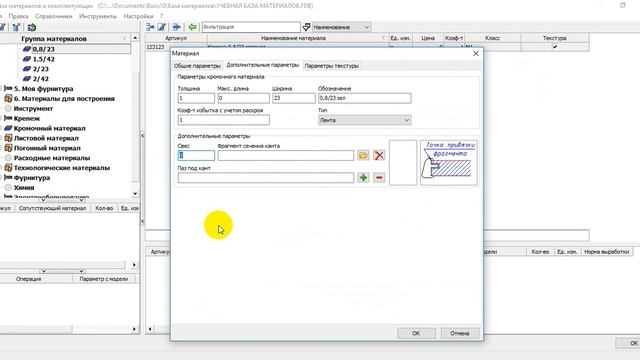Click the 'Цена' column header
Screen dimensions: 640x360
click(428, 38)
